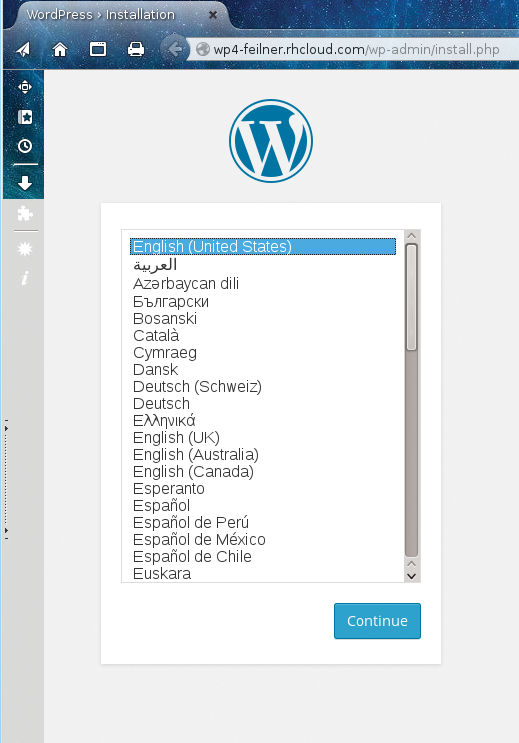Click the scrollbar down arrow at bottom

411,576
